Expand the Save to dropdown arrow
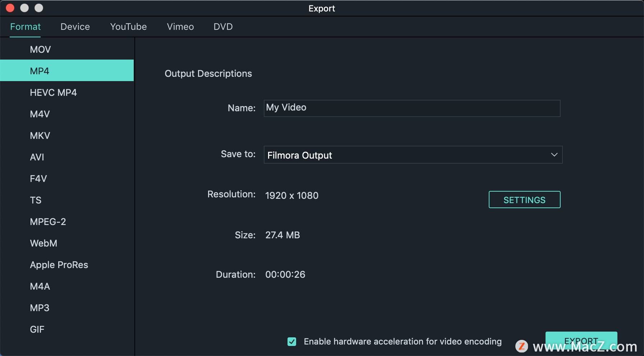This screenshot has width=644, height=356. click(554, 155)
